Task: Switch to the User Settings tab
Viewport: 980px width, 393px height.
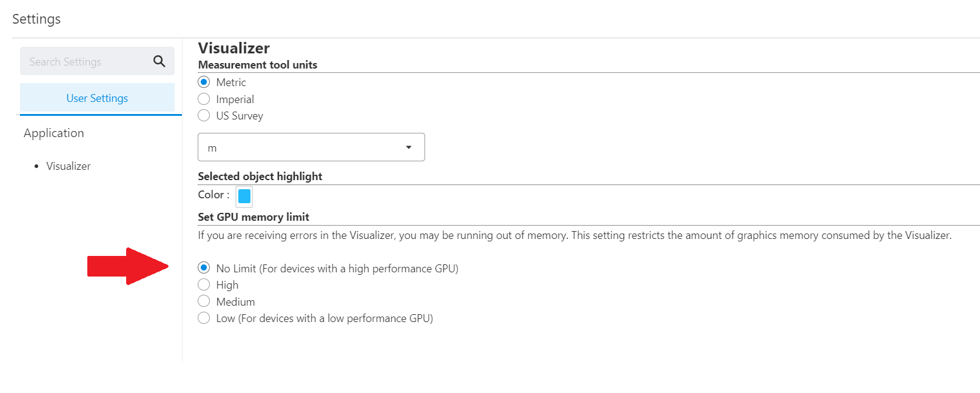Action: pos(97,98)
